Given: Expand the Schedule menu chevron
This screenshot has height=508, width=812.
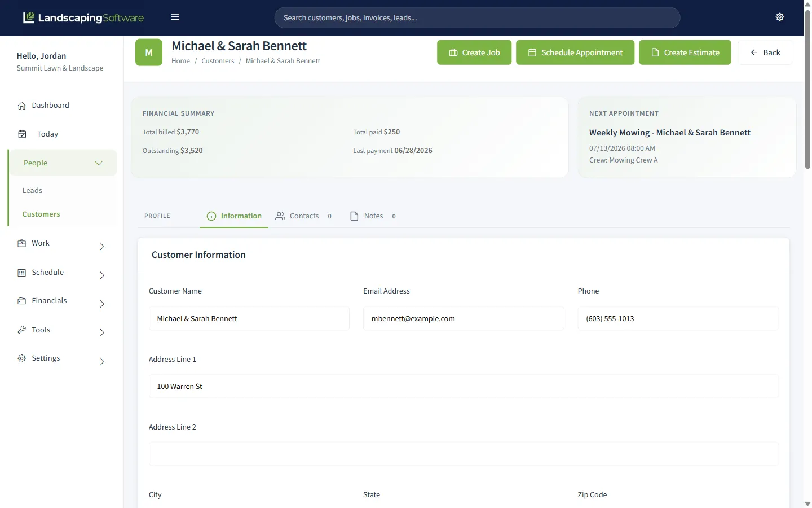Looking at the screenshot, I should pos(102,275).
